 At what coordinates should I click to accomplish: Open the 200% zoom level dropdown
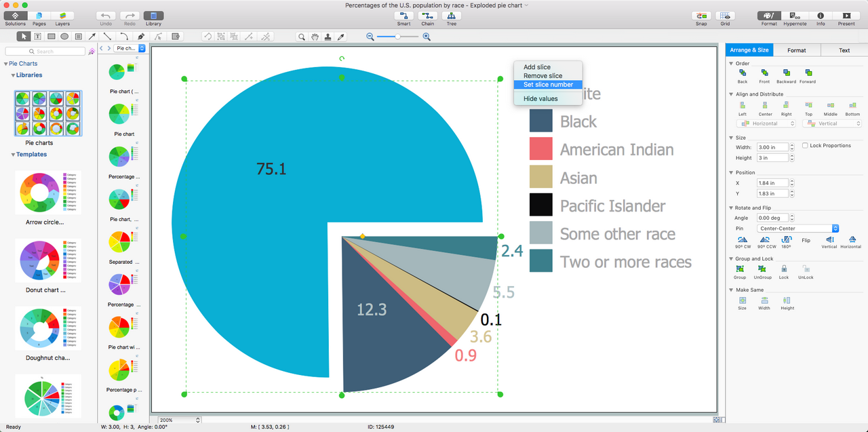pyautogui.click(x=180, y=420)
